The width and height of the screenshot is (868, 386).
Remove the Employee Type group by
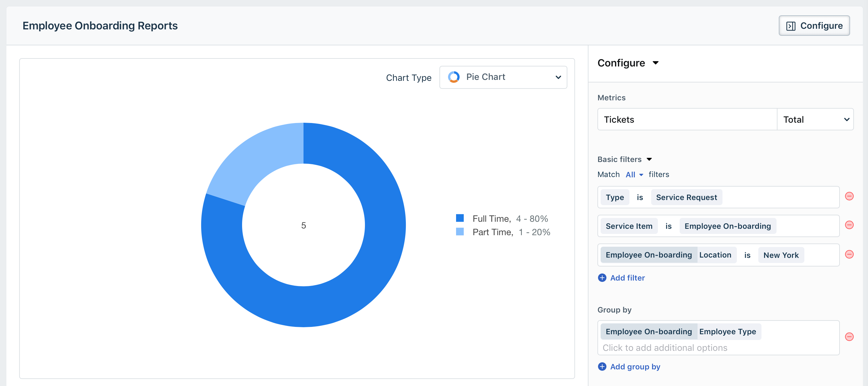849,336
